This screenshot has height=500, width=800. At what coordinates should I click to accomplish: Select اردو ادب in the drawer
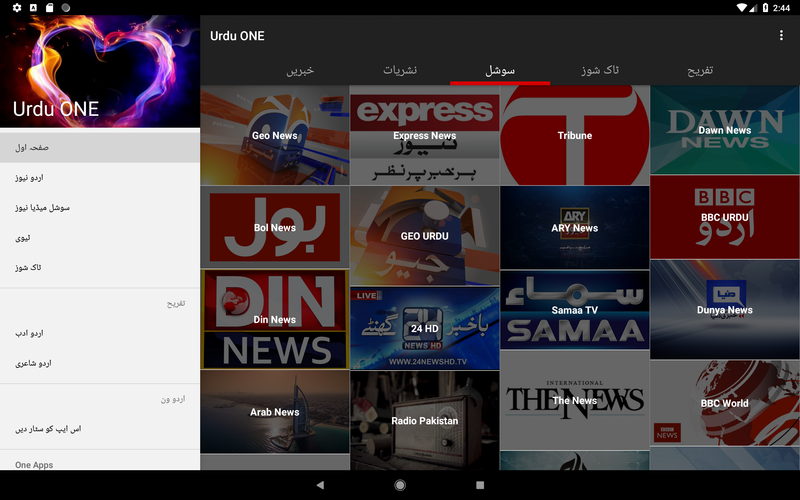point(100,333)
